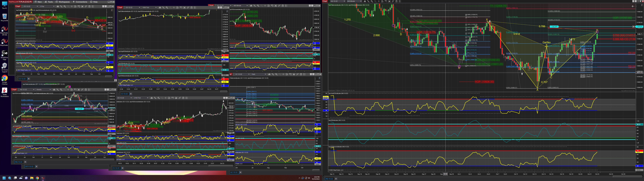The width and height of the screenshot is (644, 181).
Task: Open chart Properties list icon on ES 1000 Tick chart
Action: pyautogui.click(x=195, y=8)
